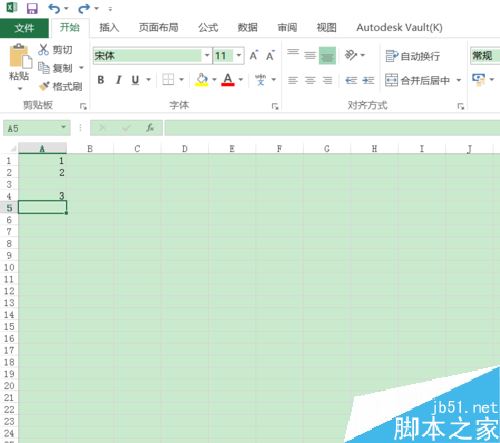Customize the quick access toolbar
Screen dimensions: 500x443
tap(110, 9)
